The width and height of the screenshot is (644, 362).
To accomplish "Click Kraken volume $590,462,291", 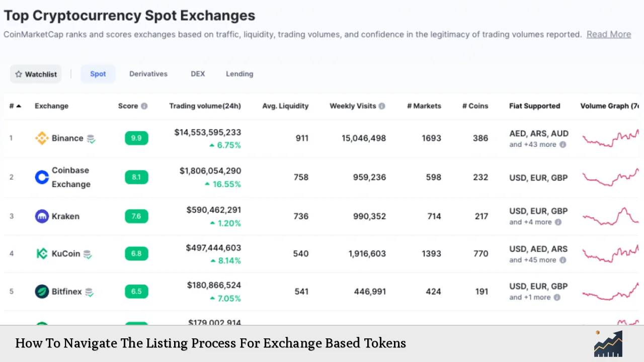I will pos(214,210).
